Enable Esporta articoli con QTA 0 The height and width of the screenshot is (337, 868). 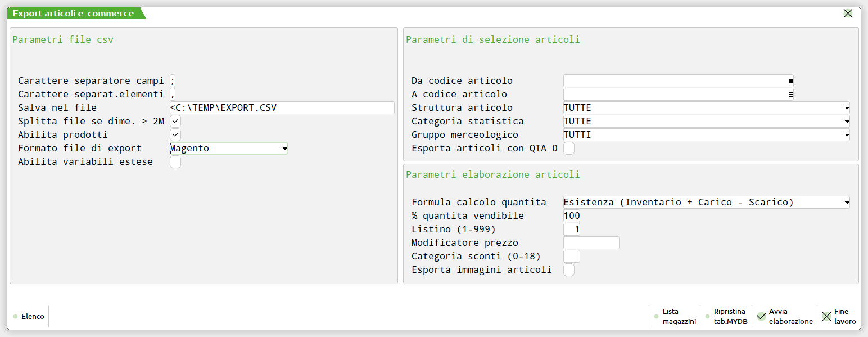pyautogui.click(x=569, y=149)
